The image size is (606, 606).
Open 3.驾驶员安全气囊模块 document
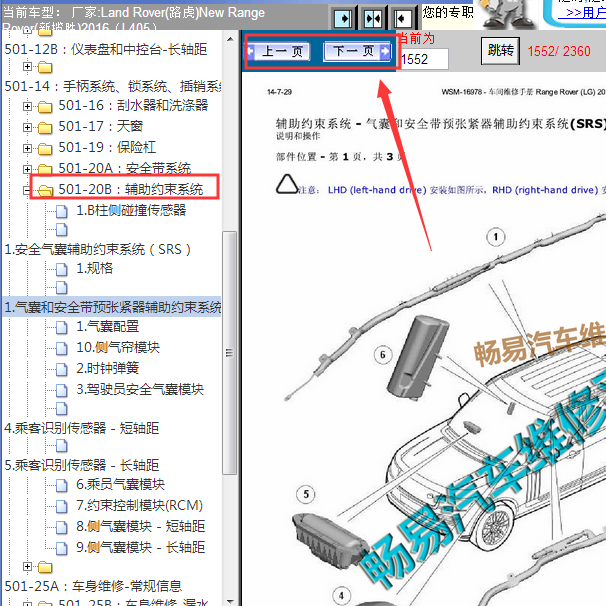[140, 389]
